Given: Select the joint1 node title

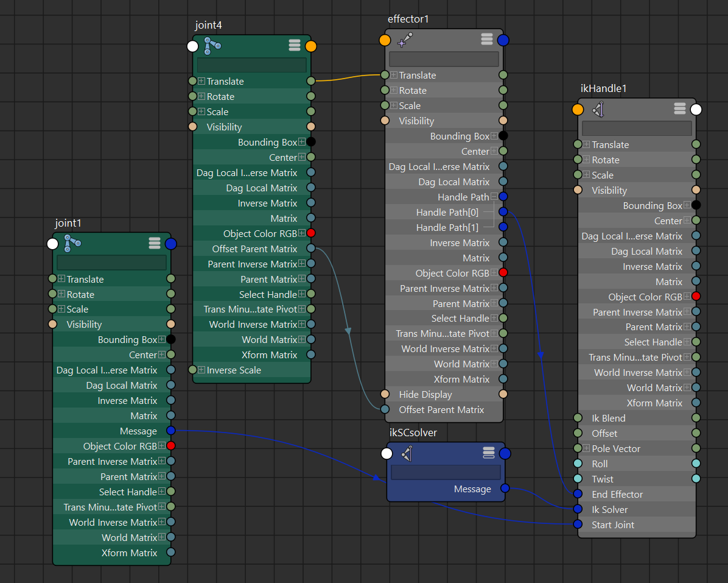Looking at the screenshot, I should pos(68,224).
